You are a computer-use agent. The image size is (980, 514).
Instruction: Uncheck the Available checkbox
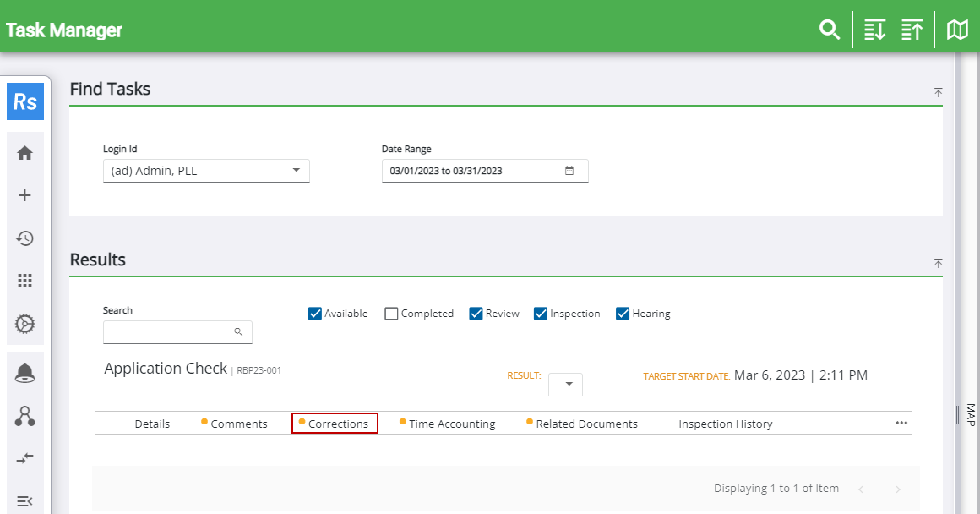[316, 314]
